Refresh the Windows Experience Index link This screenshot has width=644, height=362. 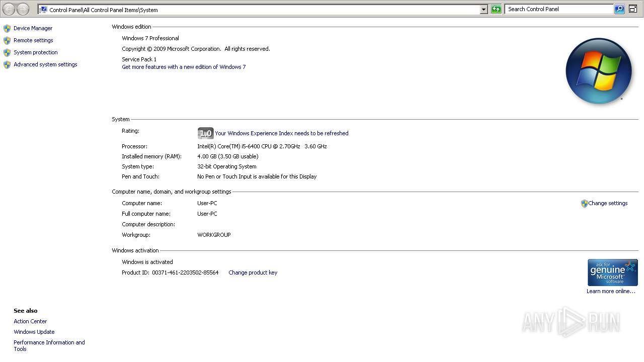pos(282,133)
